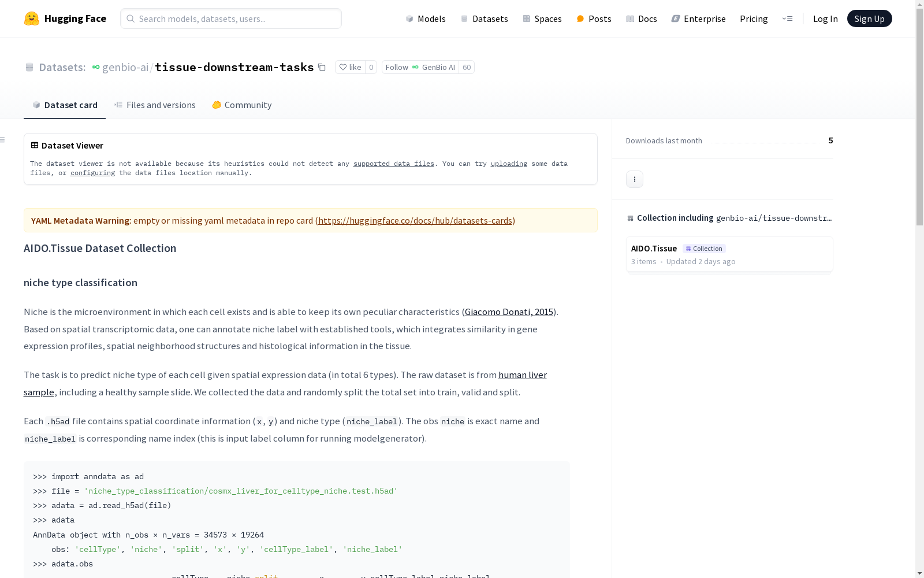Click the "YAML Metadata Warning" text

(x=80, y=221)
